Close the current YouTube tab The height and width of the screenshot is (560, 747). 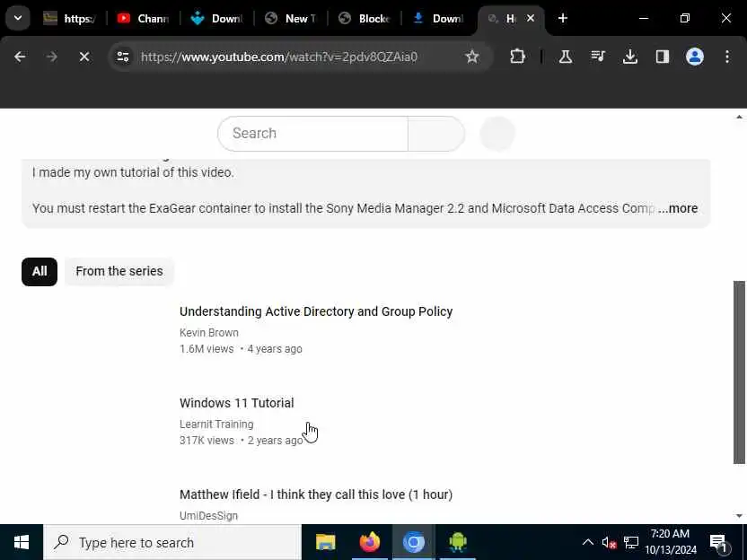531,19
